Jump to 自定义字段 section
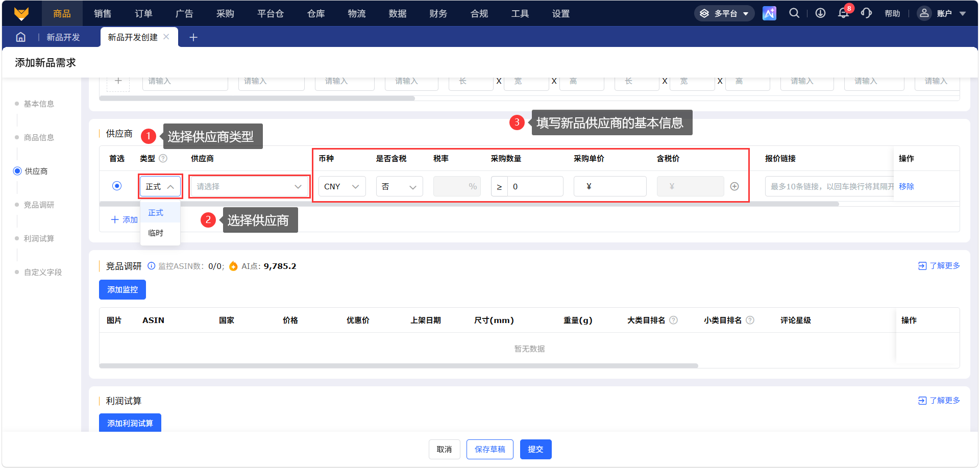 pos(43,272)
